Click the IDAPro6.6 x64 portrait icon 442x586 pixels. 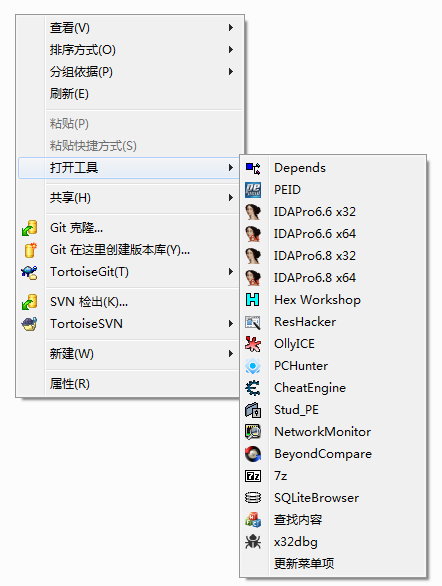pos(253,234)
